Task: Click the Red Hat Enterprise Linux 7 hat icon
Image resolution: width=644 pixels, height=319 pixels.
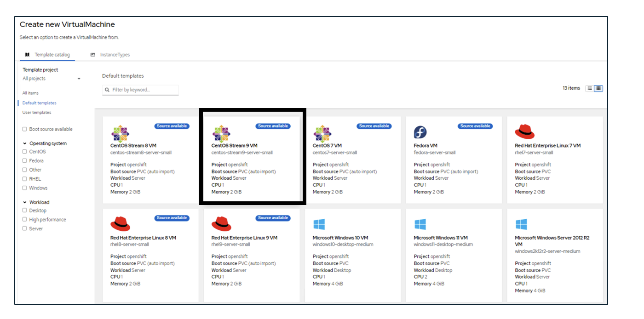Action: 525,132
